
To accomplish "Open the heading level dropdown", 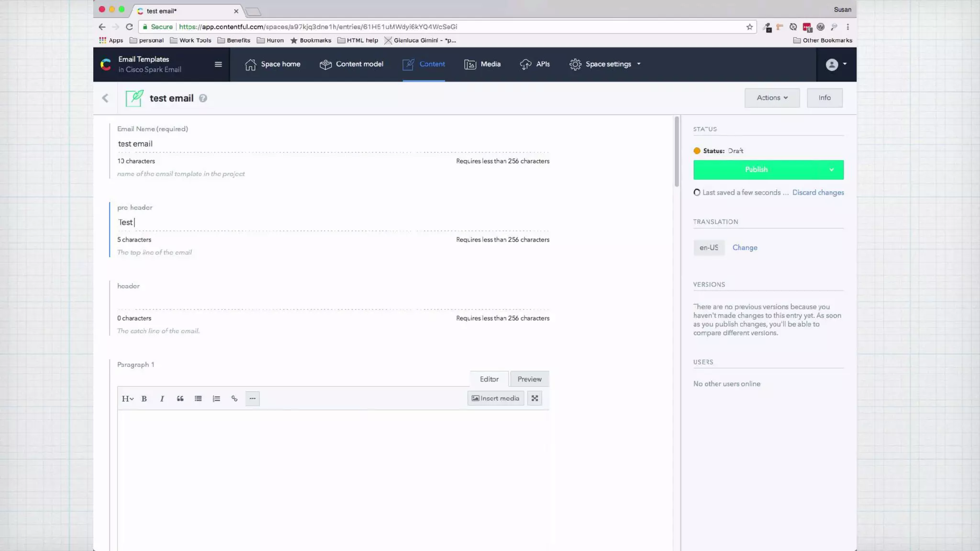I will pos(127,398).
